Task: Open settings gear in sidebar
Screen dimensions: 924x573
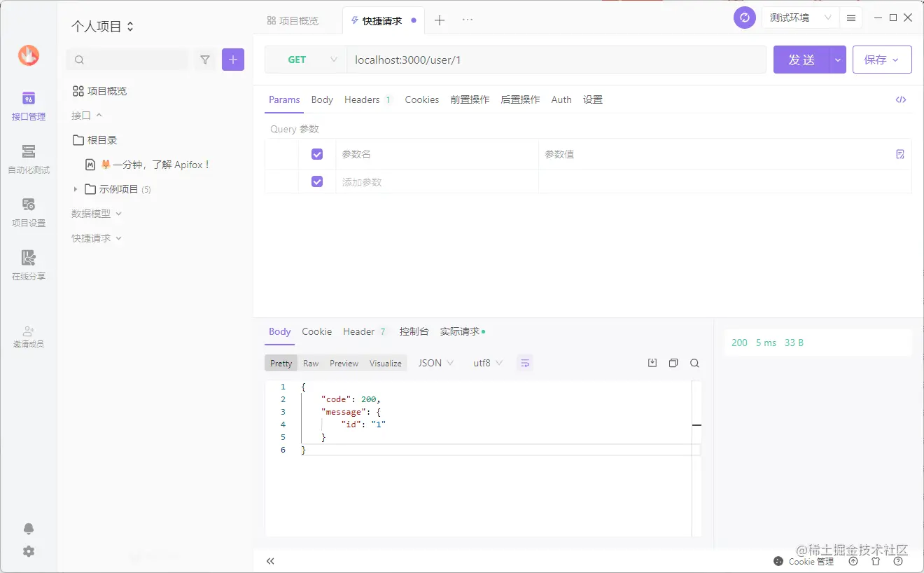Action: pos(29,551)
